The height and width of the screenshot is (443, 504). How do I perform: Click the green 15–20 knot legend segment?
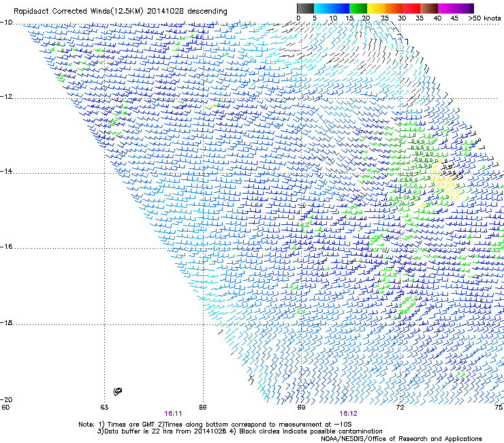358,8
